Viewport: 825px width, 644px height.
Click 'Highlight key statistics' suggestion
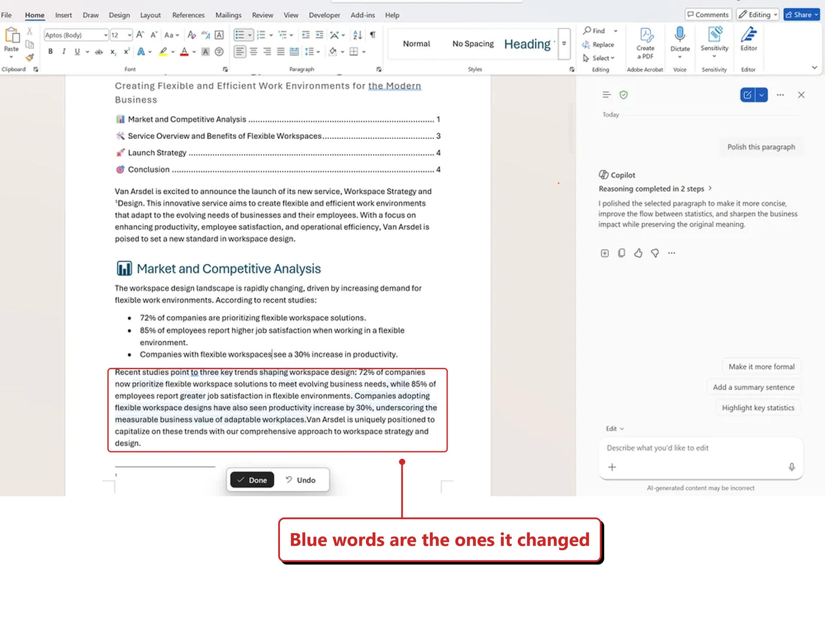click(758, 408)
